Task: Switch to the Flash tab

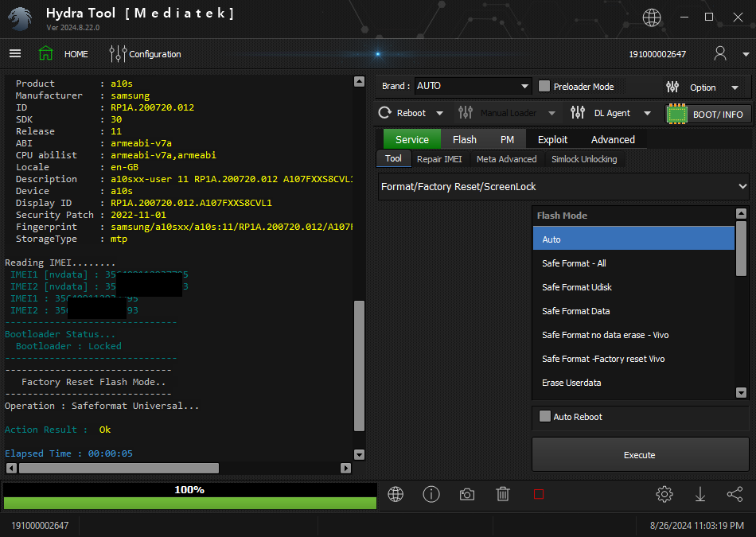Action: click(x=464, y=139)
